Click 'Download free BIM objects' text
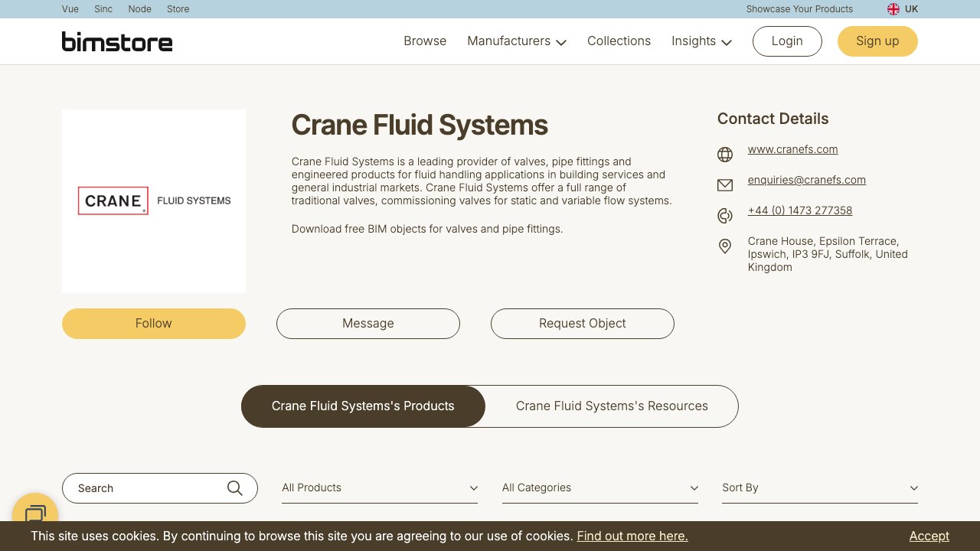Screen dimensions: 980x551 pyautogui.click(x=427, y=229)
